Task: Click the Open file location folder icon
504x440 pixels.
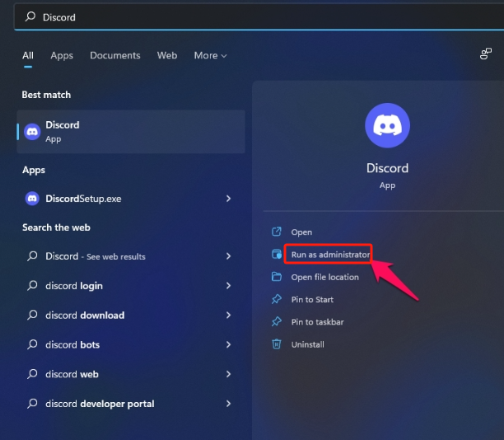Action: [277, 277]
